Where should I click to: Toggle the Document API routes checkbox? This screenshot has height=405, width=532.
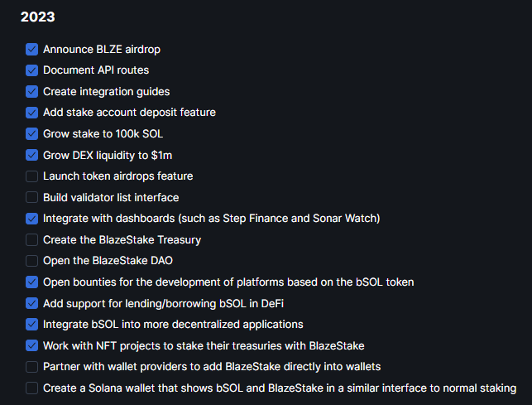click(31, 70)
